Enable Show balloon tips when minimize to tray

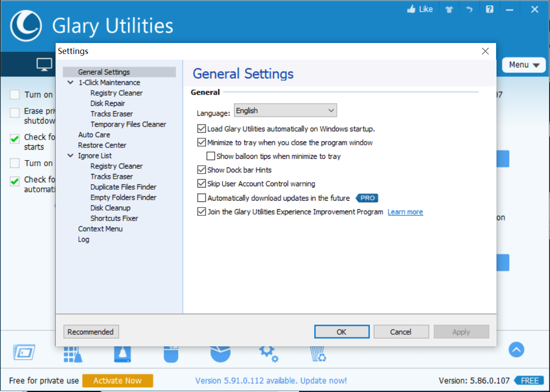coord(211,156)
